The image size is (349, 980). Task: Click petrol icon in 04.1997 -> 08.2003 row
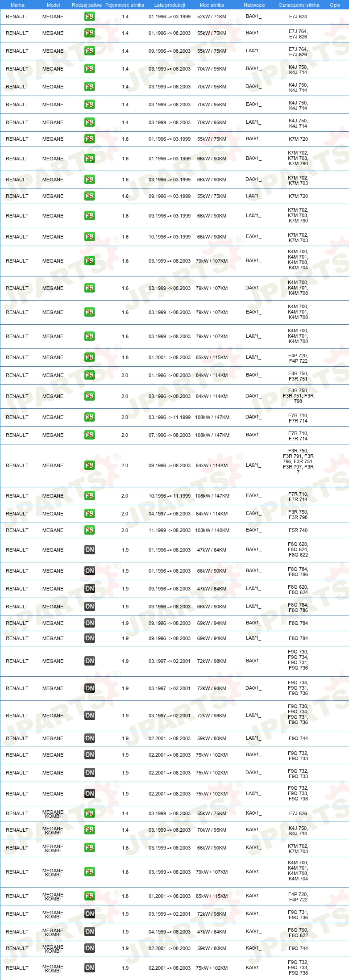89,514
